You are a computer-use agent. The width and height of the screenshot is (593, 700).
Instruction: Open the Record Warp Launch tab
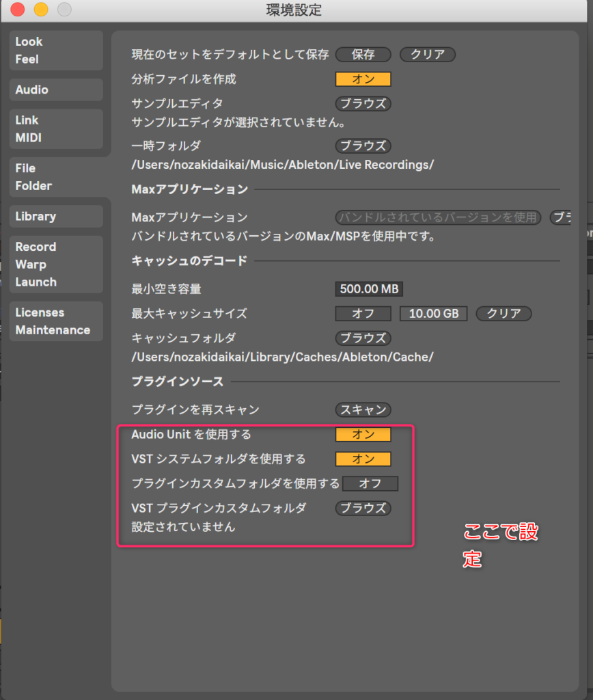coord(56,264)
